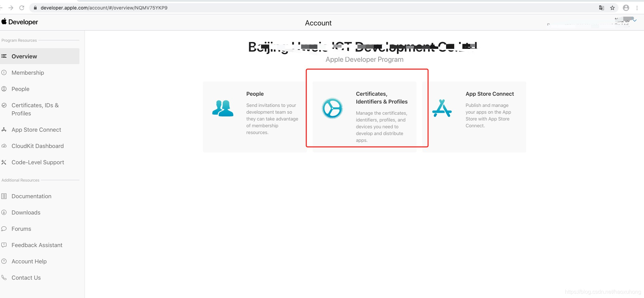
Task: Click App Store Connect card title
Action: [x=490, y=94]
